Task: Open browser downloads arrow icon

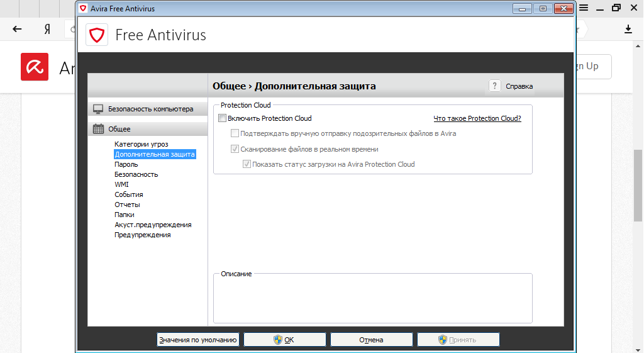Action: 628,29
